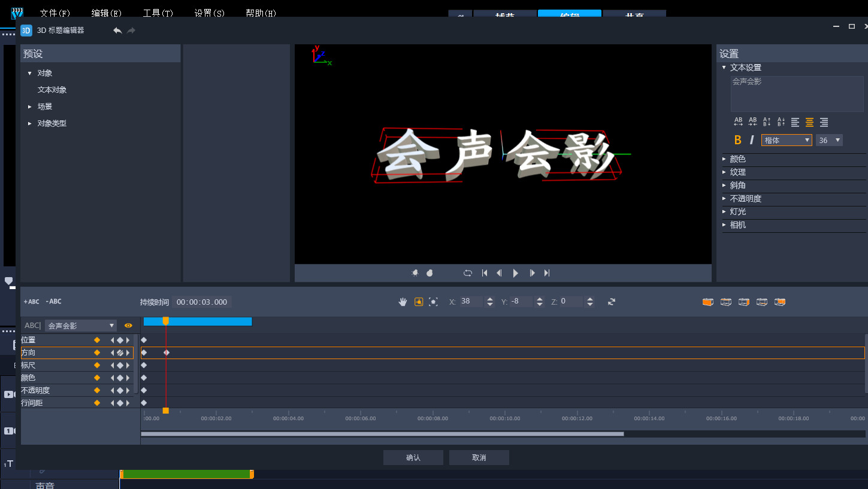Increase line spacing with the A/B expand icon
868x489 pixels.
click(x=767, y=122)
